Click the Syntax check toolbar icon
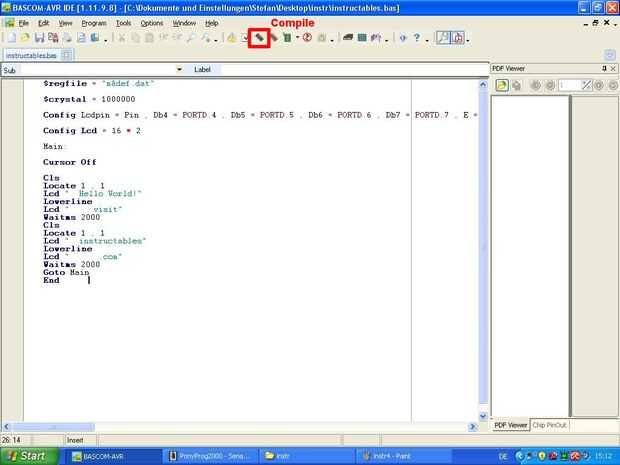The height and width of the screenshot is (465, 620). tap(244, 38)
